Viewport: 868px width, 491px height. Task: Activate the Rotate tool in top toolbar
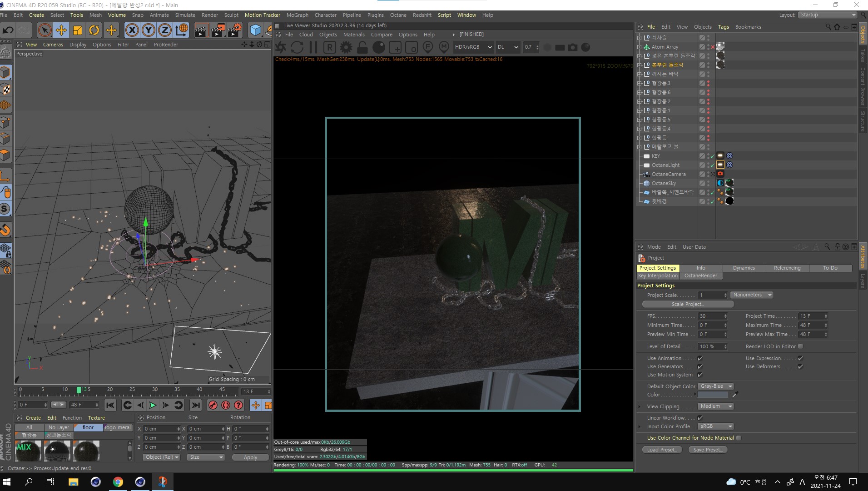(x=94, y=30)
